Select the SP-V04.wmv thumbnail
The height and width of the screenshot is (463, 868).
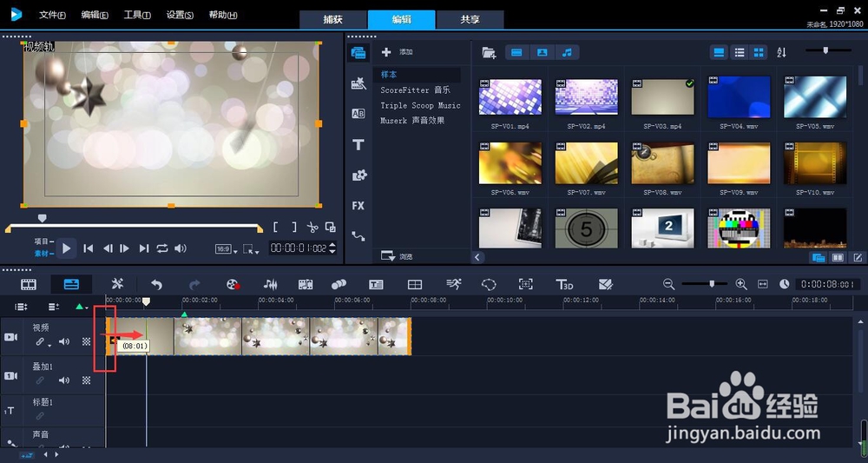739,97
